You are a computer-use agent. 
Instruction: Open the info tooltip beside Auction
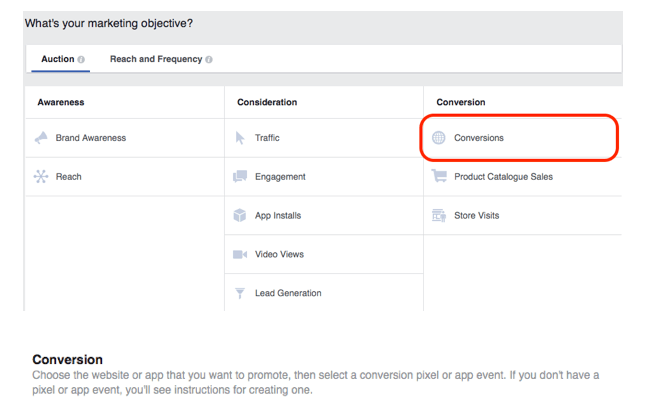tap(81, 60)
